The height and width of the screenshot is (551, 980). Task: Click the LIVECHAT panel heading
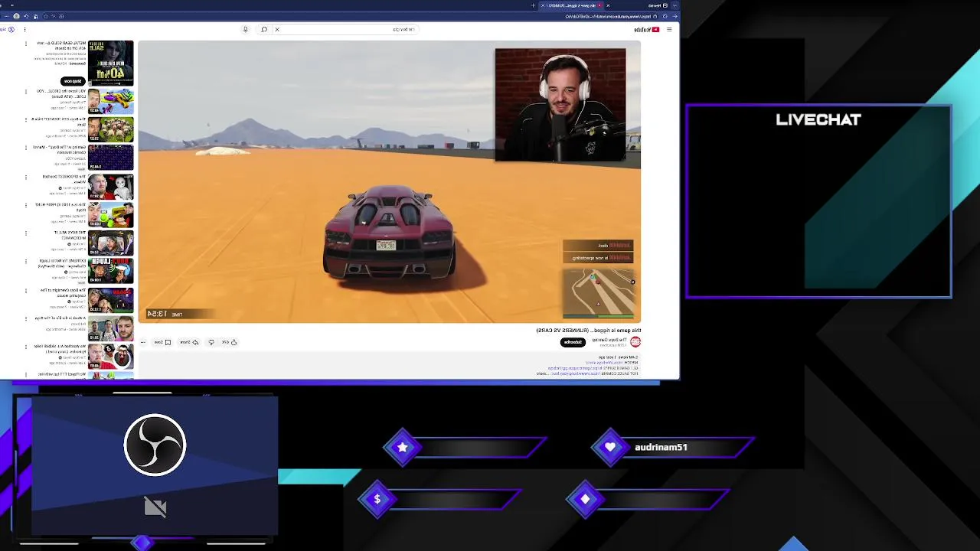(818, 119)
